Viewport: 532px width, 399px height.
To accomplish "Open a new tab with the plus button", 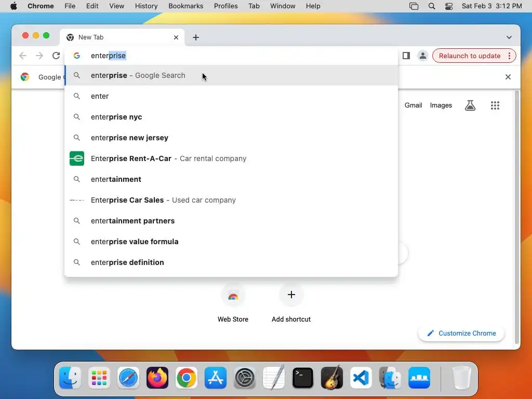I will point(196,37).
